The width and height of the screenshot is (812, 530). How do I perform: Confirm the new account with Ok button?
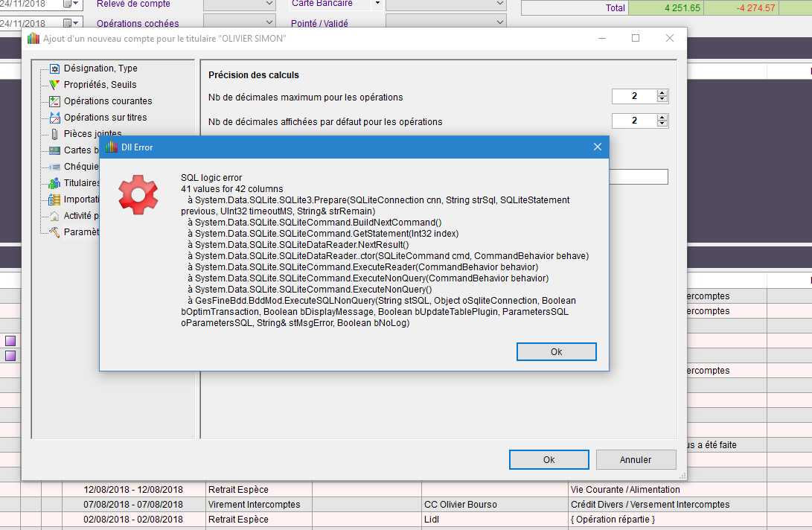point(549,460)
